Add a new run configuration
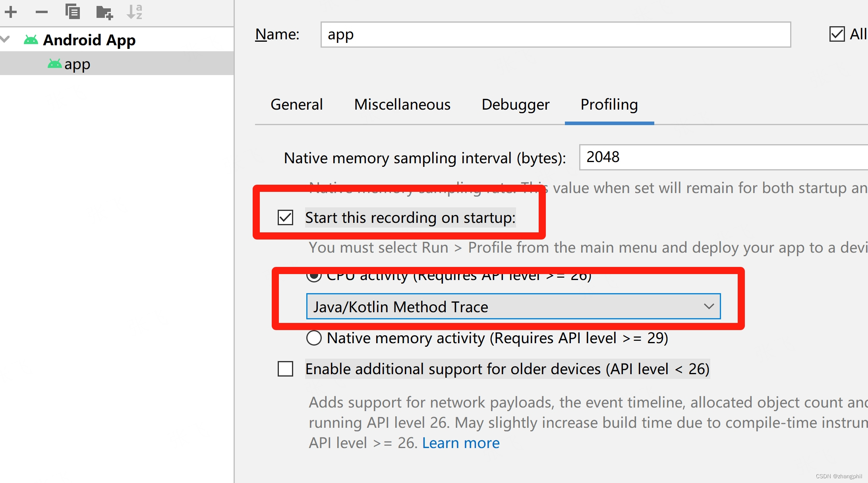 click(12, 12)
